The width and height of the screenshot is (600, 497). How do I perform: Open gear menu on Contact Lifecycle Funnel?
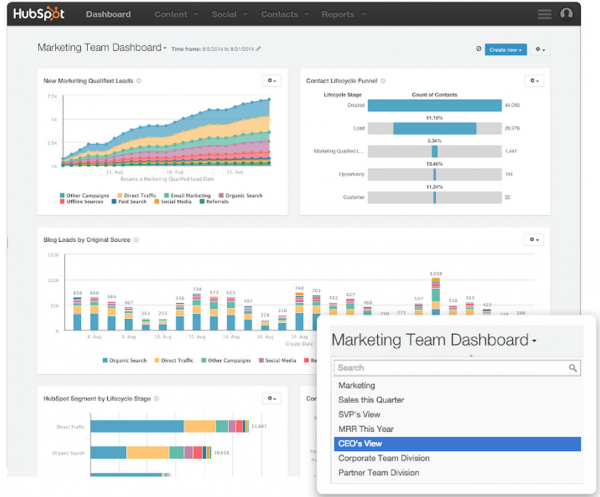pos(534,81)
